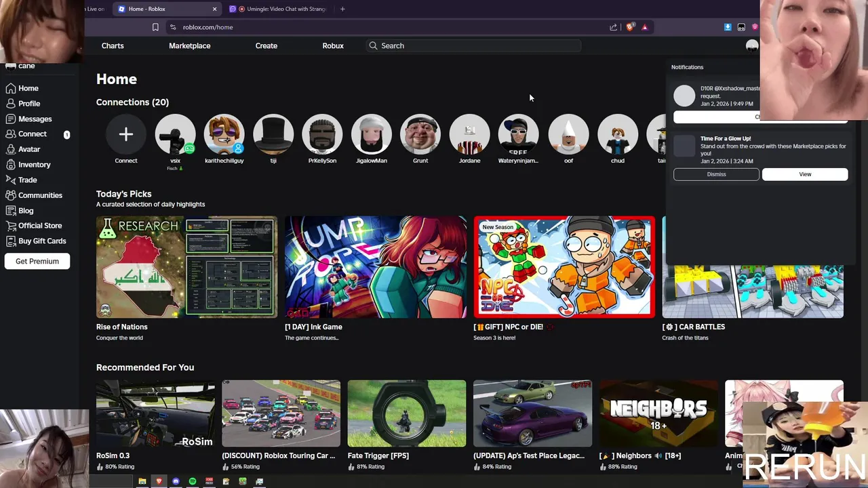Viewport: 868px width, 488px height.
Task: Click View on the Glow Up notification
Action: [x=805, y=174]
